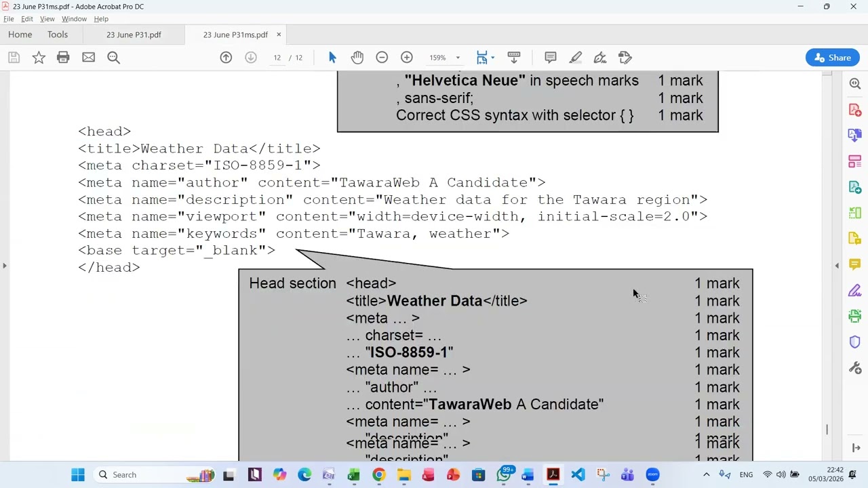The image size is (868, 488).
Task: Open WhatsApp from the taskbar
Action: [503, 475]
